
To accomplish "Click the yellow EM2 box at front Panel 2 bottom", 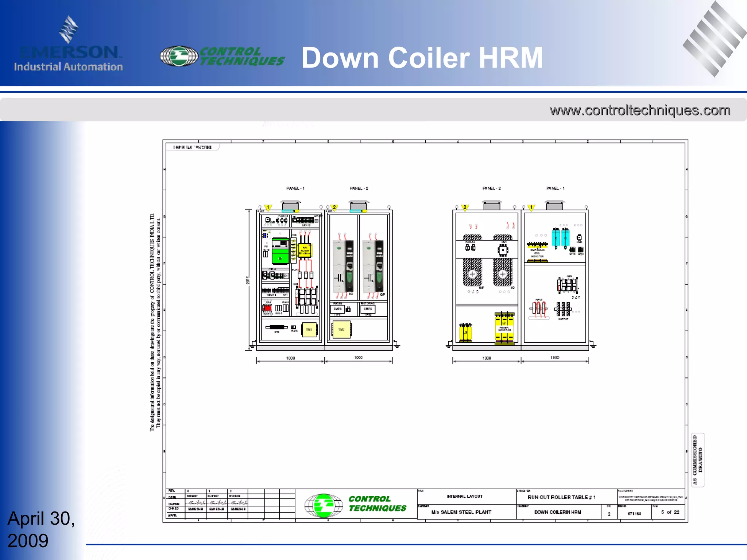I will coord(341,330).
